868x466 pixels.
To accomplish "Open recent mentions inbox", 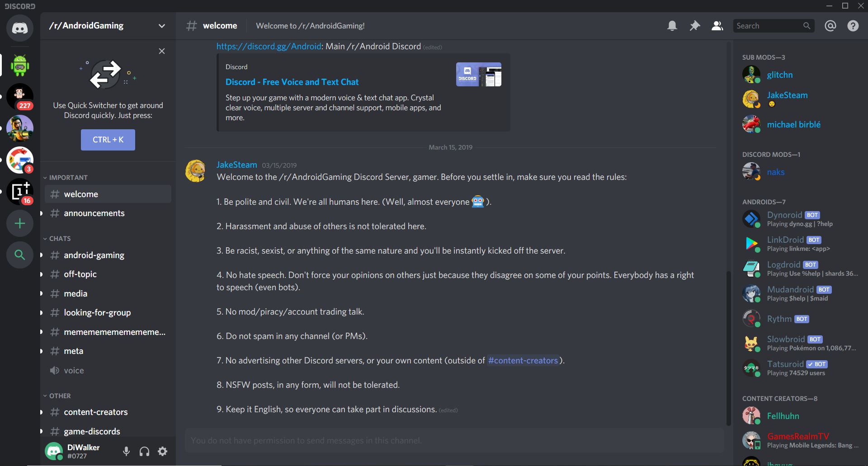I will click(830, 26).
